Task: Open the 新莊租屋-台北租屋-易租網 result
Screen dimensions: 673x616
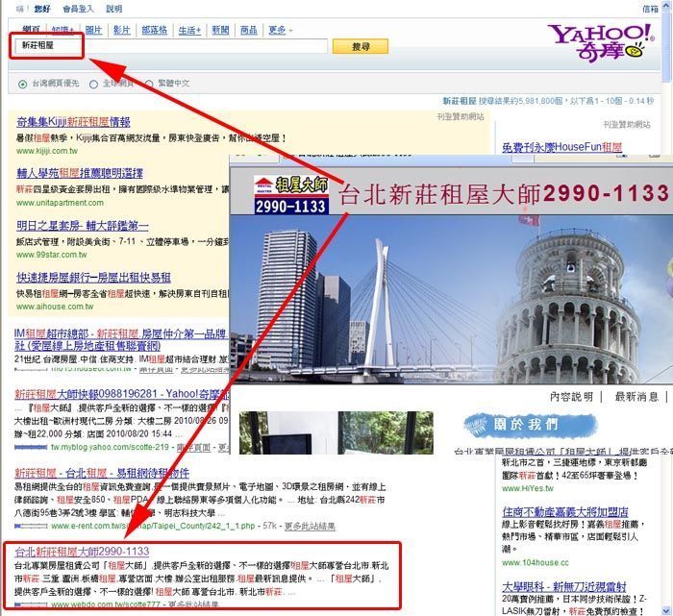Action: [x=102, y=473]
